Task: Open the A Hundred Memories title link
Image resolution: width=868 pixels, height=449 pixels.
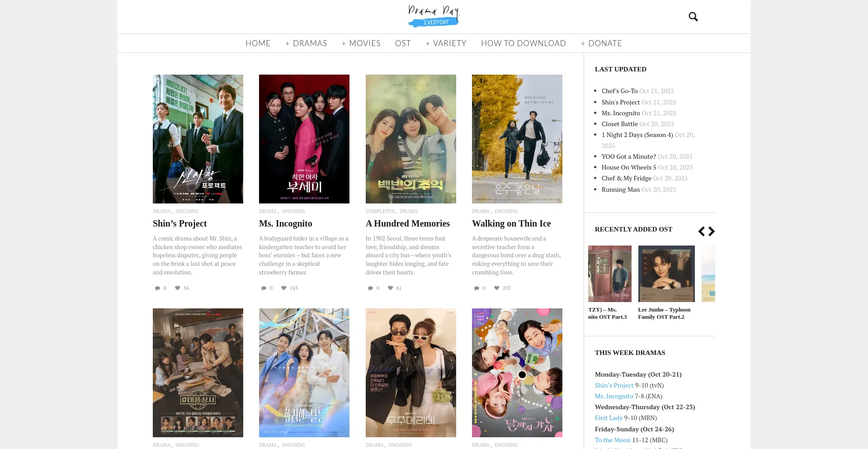Action: click(x=407, y=223)
